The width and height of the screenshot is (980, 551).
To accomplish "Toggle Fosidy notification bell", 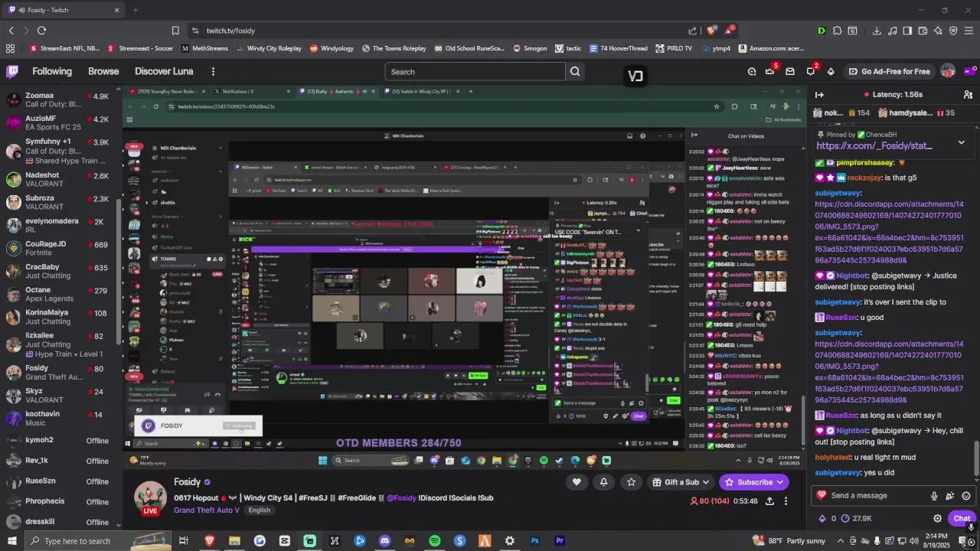I will (603, 481).
